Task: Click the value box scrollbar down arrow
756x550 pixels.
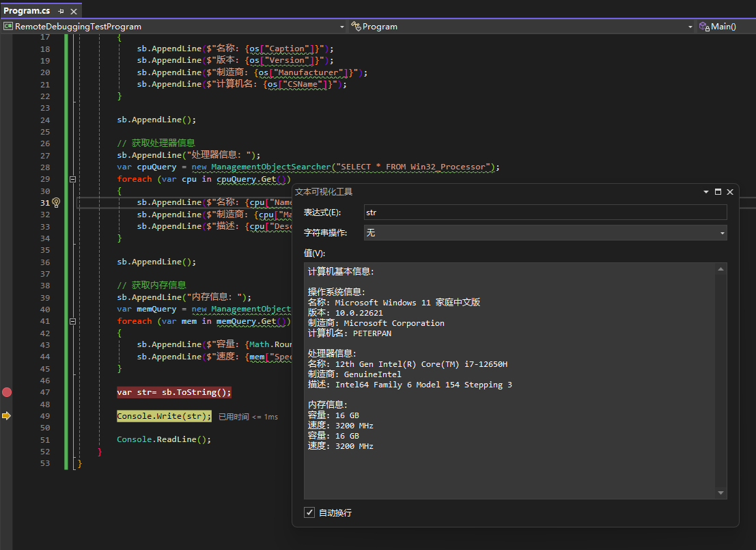Action: pyautogui.click(x=721, y=493)
